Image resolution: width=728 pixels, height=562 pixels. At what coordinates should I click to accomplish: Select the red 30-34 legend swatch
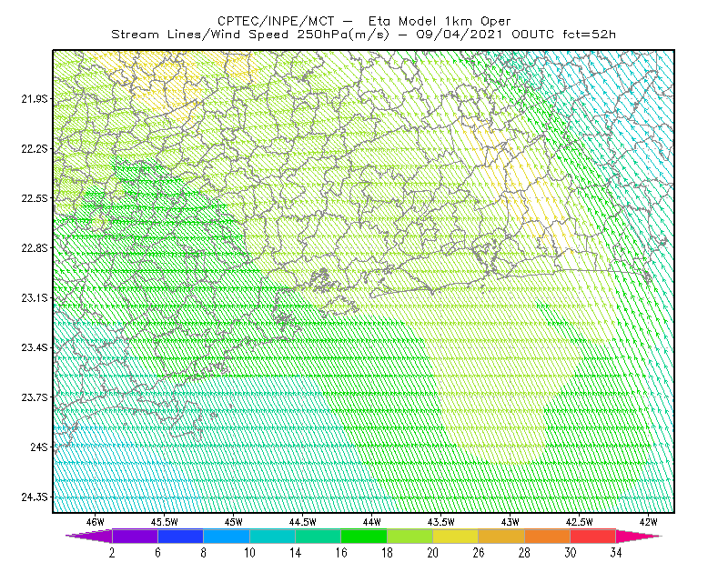pos(593,536)
